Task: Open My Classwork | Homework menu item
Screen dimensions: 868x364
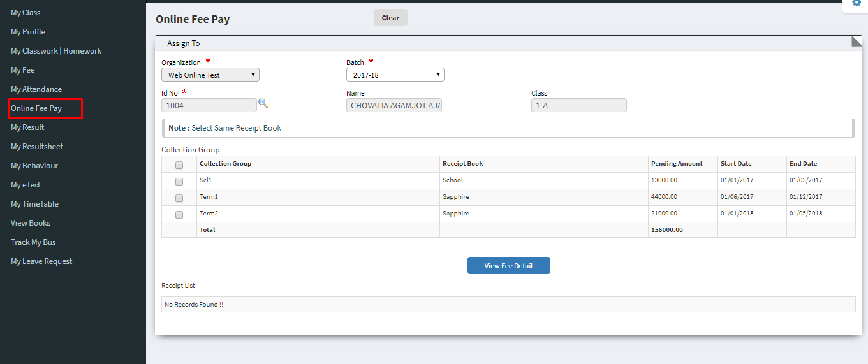Action: point(56,51)
